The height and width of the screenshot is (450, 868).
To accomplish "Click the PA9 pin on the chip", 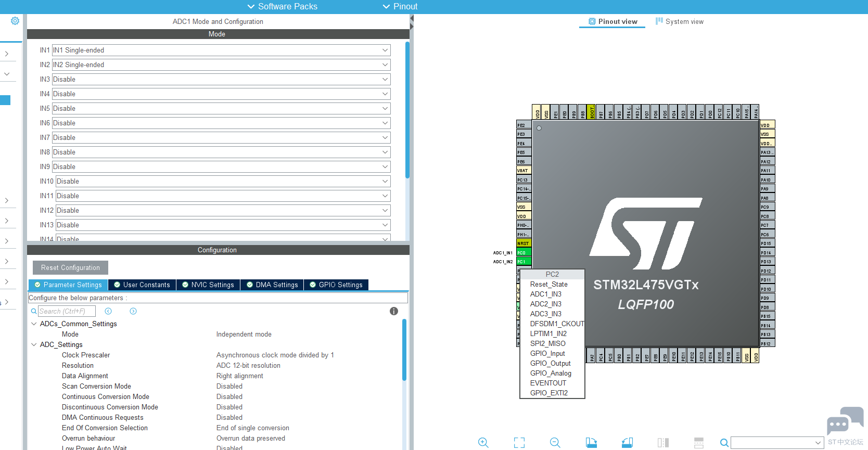I will pyautogui.click(x=768, y=189).
